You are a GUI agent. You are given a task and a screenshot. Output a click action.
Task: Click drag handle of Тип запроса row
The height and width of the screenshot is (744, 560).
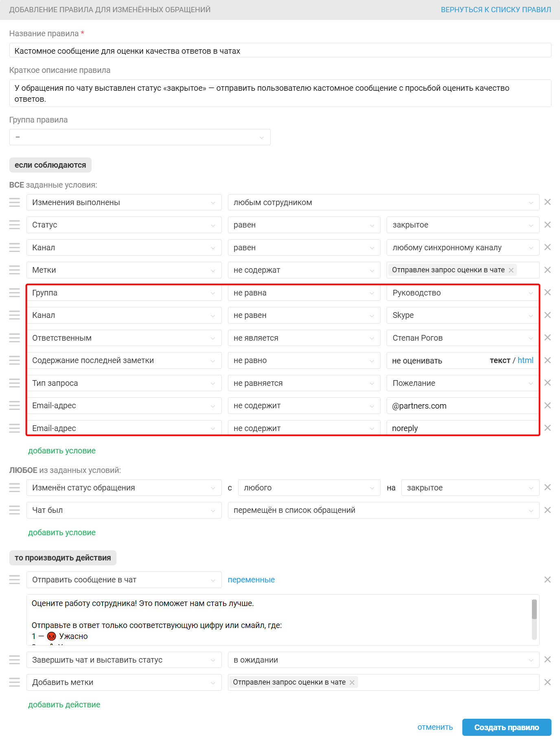click(x=15, y=383)
